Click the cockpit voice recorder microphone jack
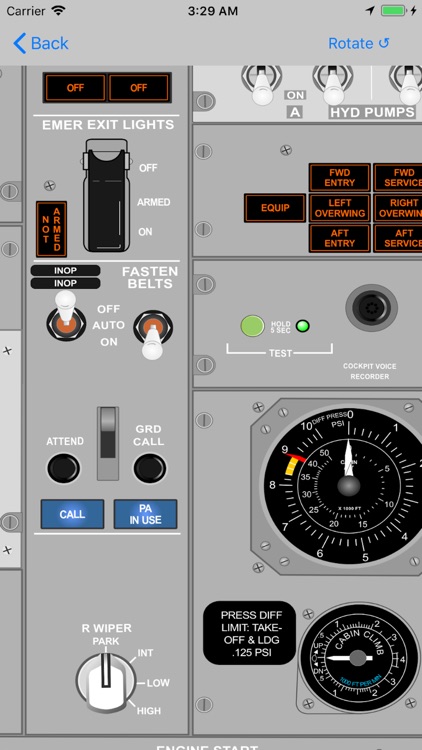The width and height of the screenshot is (422, 750). (372, 307)
